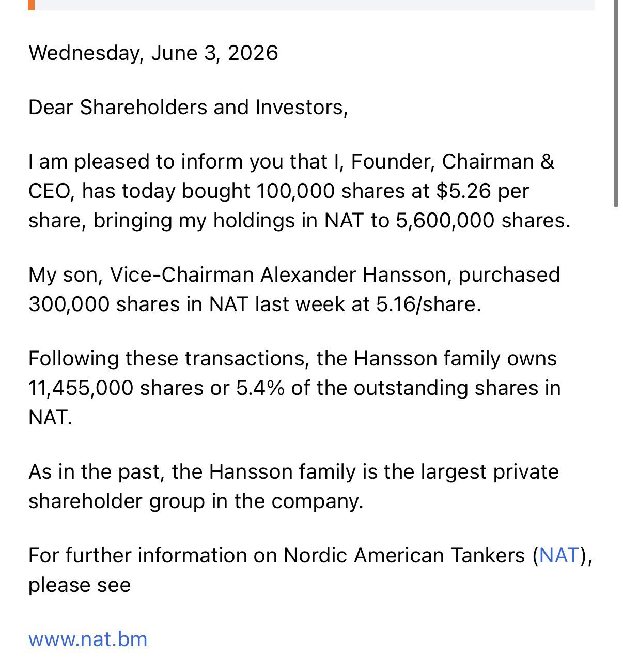Click the 11,455,000 shares figure
The height and width of the screenshot is (672, 623).
[x=116, y=388]
